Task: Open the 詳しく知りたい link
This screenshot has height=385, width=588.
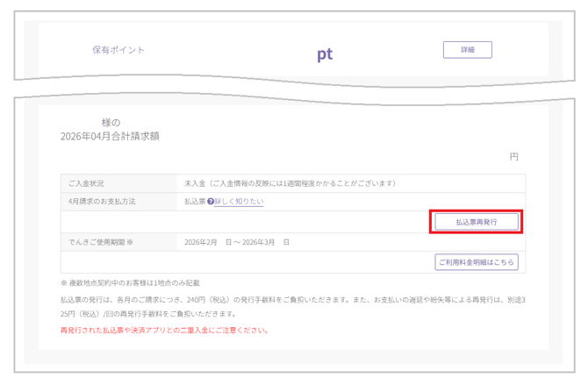Action: pyautogui.click(x=239, y=202)
